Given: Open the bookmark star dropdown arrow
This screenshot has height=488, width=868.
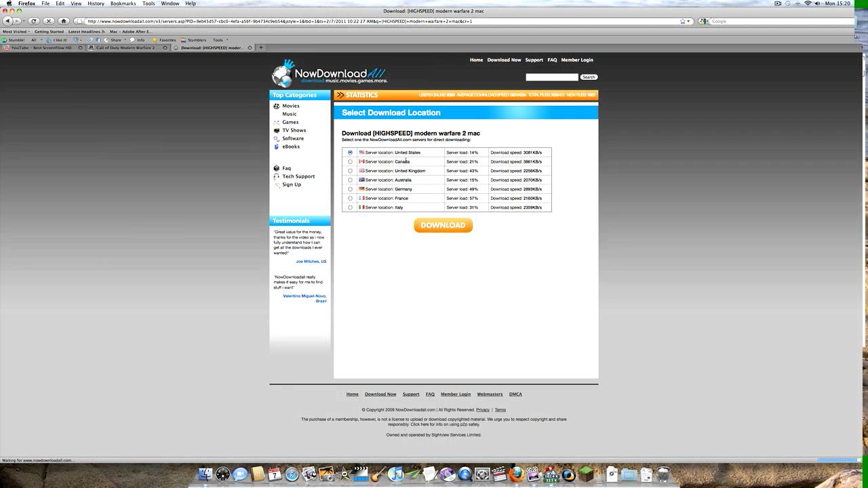Looking at the screenshot, I should 689,21.
